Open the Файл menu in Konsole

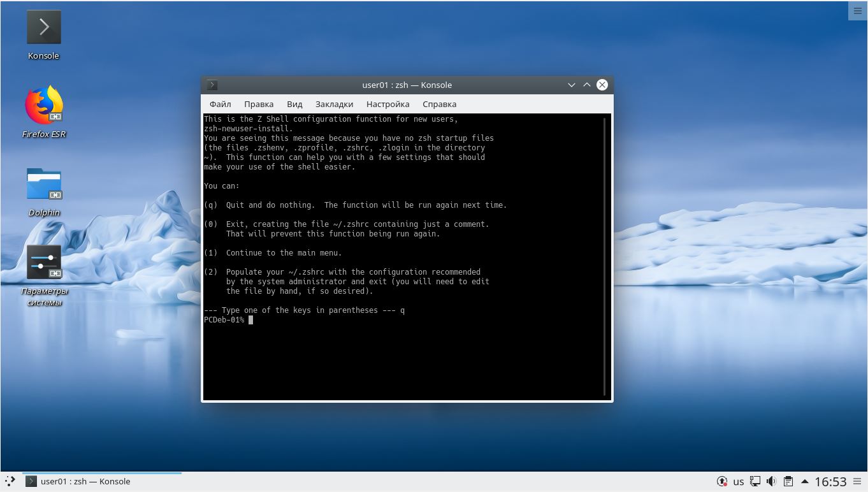220,104
